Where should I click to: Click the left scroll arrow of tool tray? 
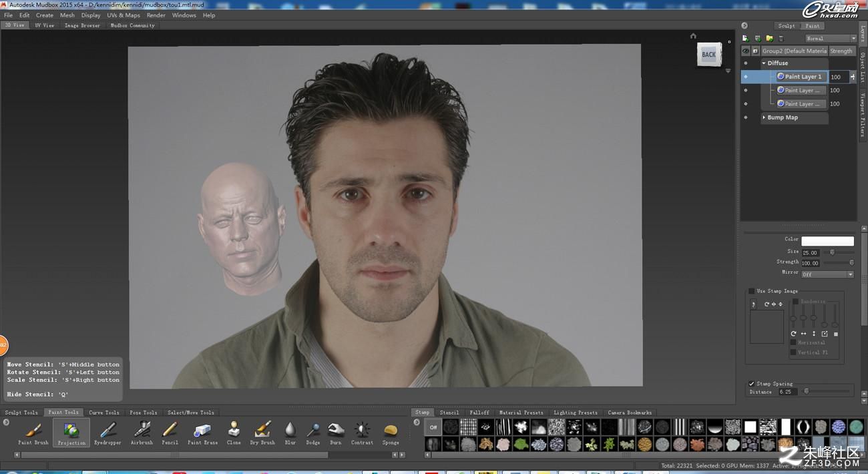pos(17,455)
